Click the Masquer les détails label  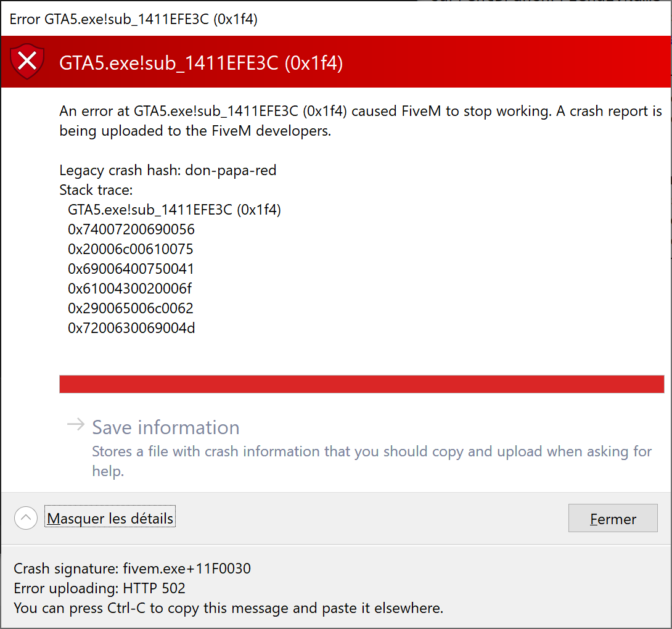110,519
